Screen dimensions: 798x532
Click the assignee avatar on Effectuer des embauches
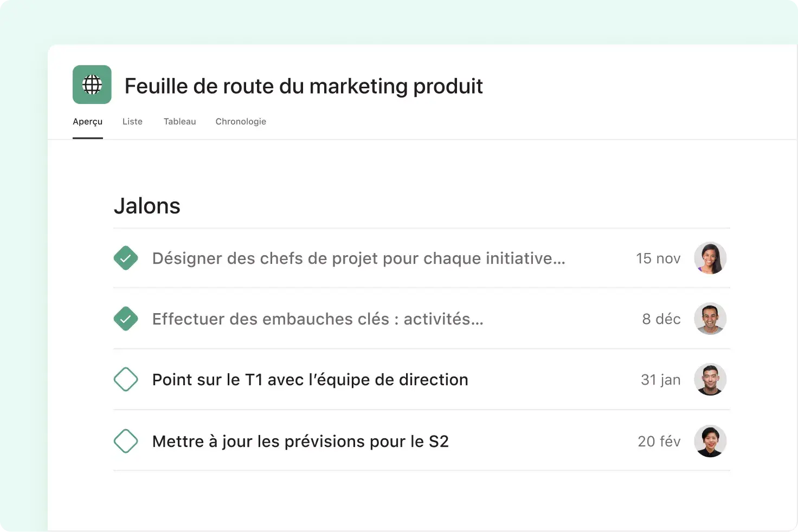point(710,319)
